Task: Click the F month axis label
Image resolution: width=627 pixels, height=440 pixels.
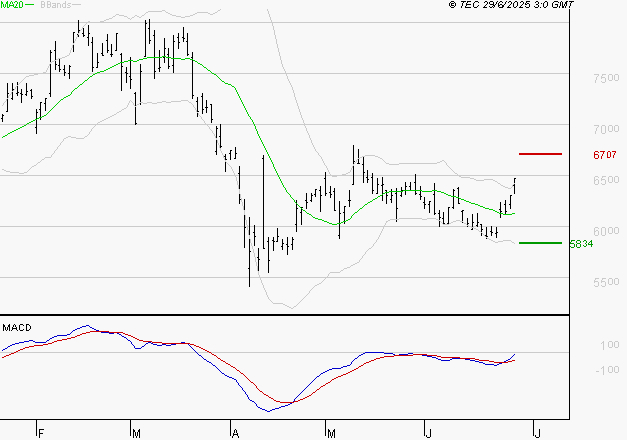Action: (40, 434)
